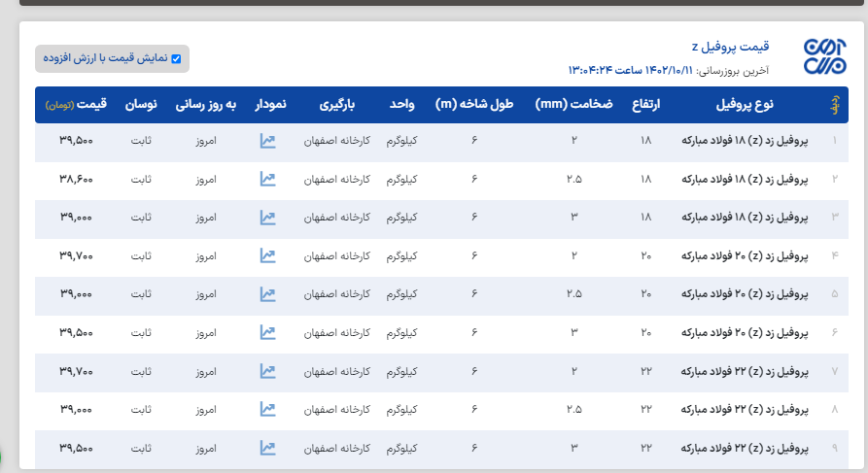Select the ارتفاع column header
This screenshot has height=473, width=868.
(646, 105)
